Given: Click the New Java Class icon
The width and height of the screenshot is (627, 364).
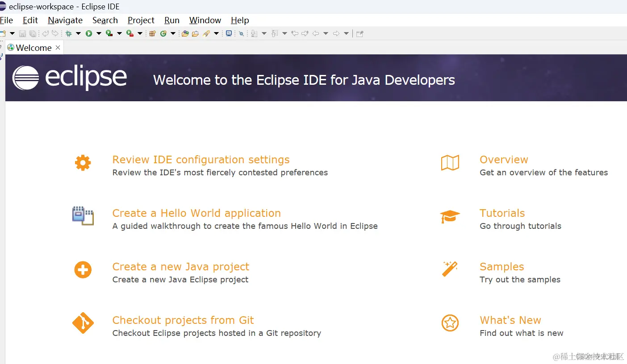Looking at the screenshot, I should coord(163,33).
